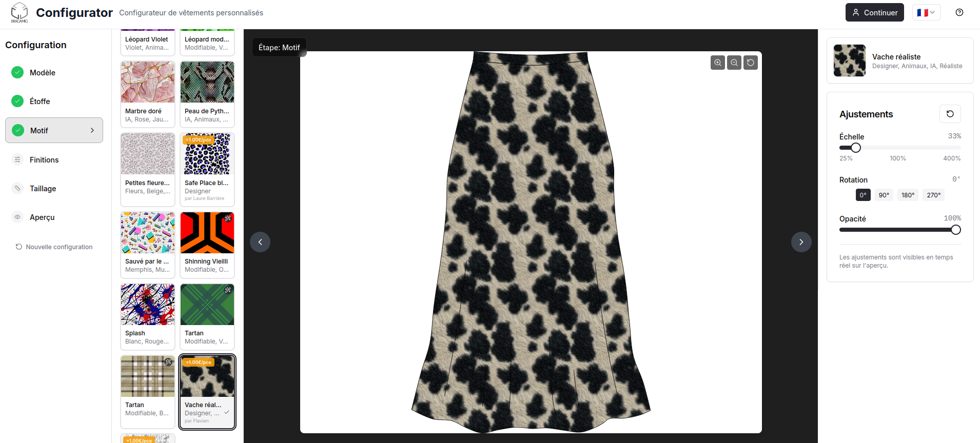Set rotation to 180°
Screen dimensions: 980x443
point(908,195)
